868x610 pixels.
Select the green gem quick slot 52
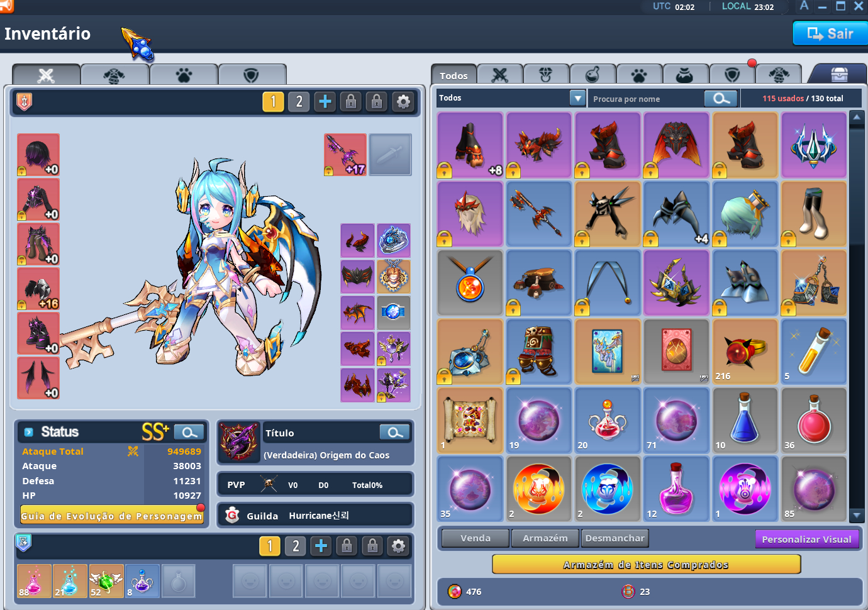[106, 580]
